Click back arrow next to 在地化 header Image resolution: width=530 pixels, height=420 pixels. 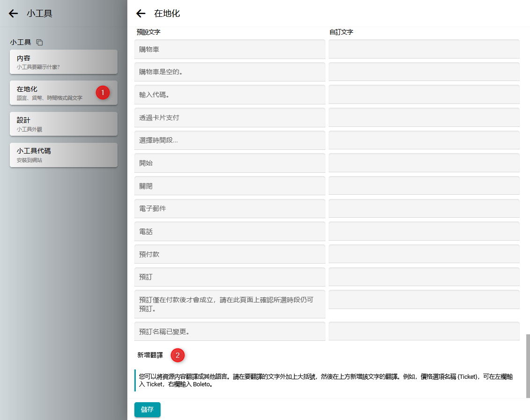140,14
